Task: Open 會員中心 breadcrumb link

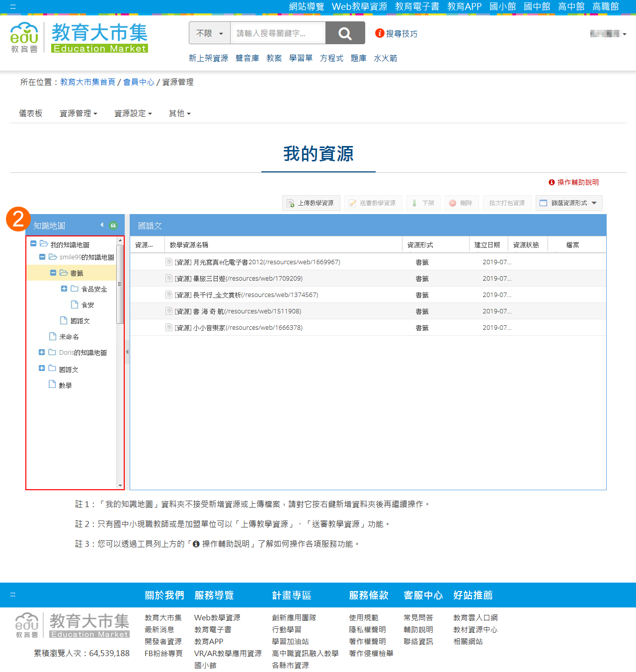Action: click(139, 82)
